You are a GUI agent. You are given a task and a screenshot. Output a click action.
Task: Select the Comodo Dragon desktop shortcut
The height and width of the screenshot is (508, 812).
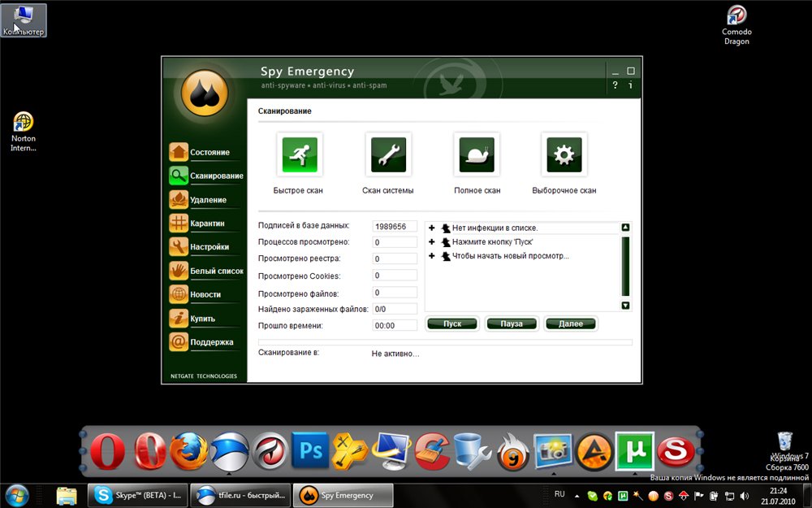(x=736, y=25)
